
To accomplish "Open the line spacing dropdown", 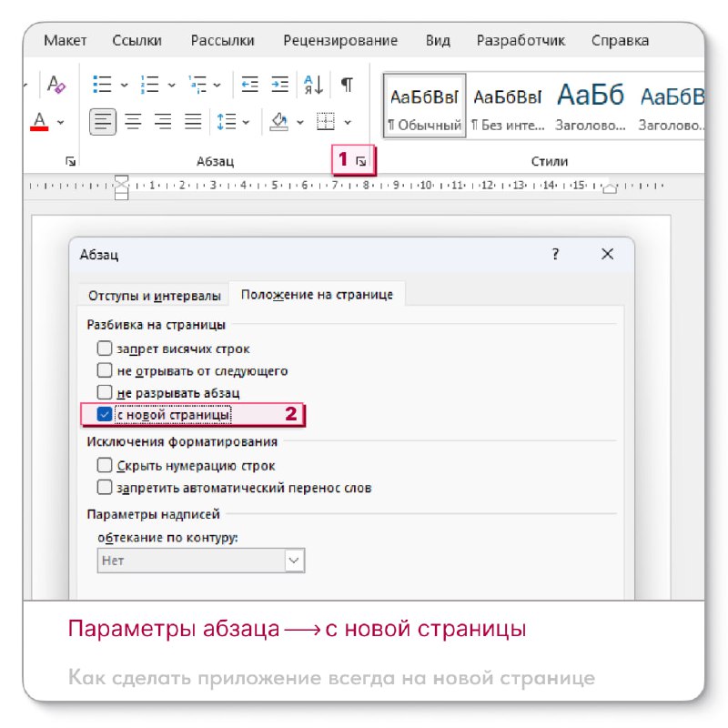I will click(x=227, y=121).
